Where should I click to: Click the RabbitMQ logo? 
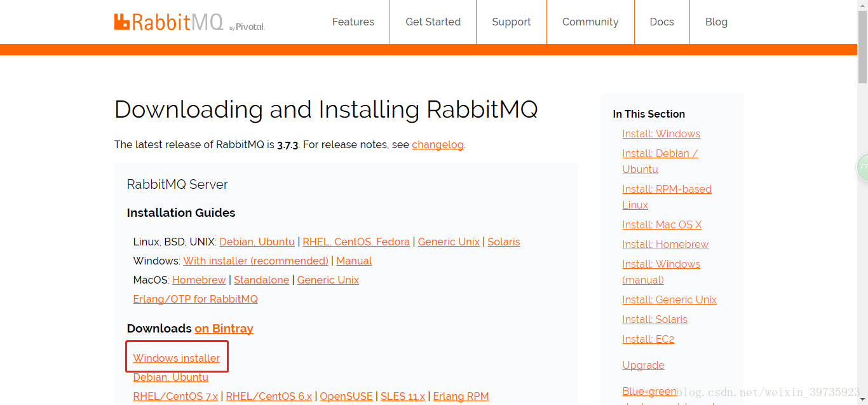tap(189, 22)
